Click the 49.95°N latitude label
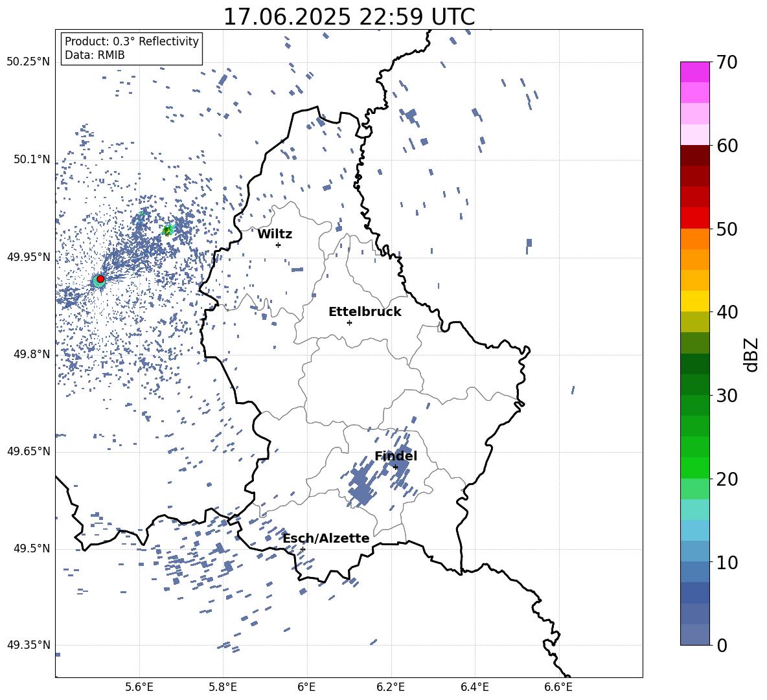 point(29,257)
